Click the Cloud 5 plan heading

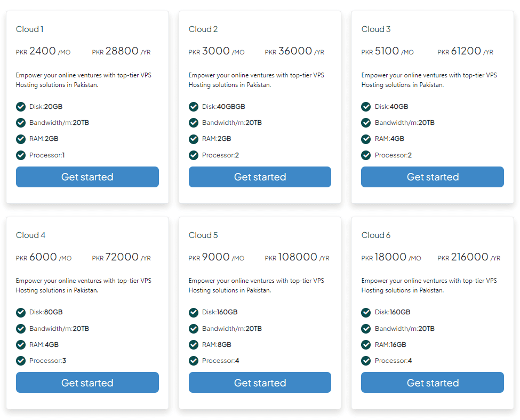(x=203, y=235)
